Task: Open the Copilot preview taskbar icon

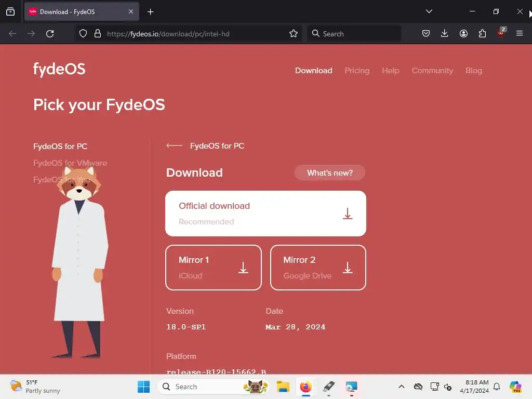Action: (515, 387)
